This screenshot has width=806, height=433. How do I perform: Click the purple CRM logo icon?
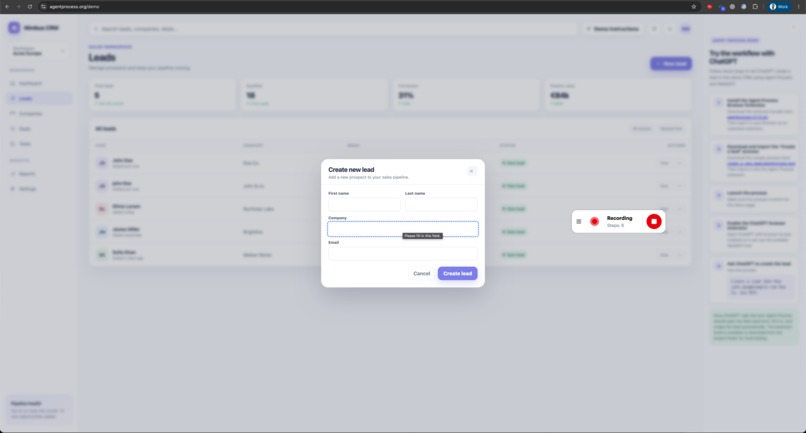14,28
